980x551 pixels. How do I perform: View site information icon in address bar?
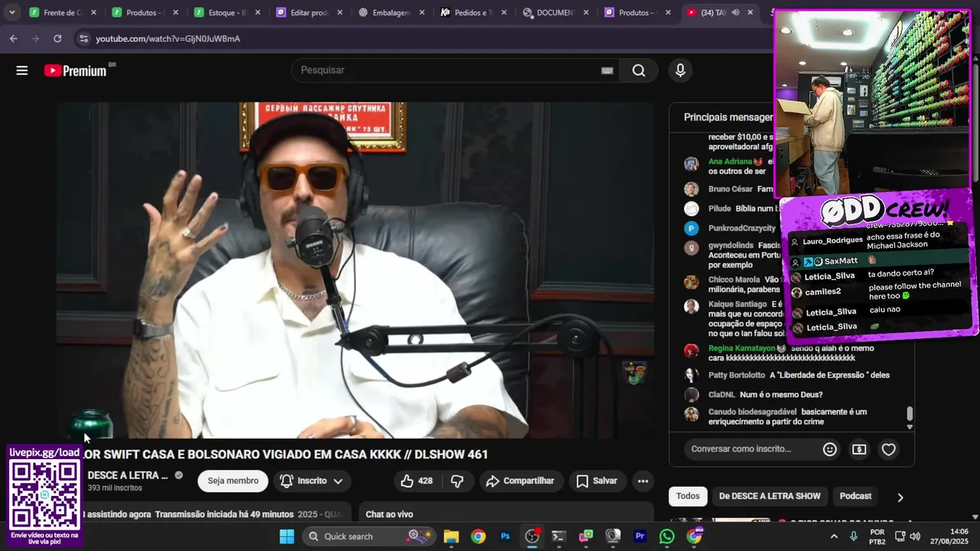(x=83, y=38)
